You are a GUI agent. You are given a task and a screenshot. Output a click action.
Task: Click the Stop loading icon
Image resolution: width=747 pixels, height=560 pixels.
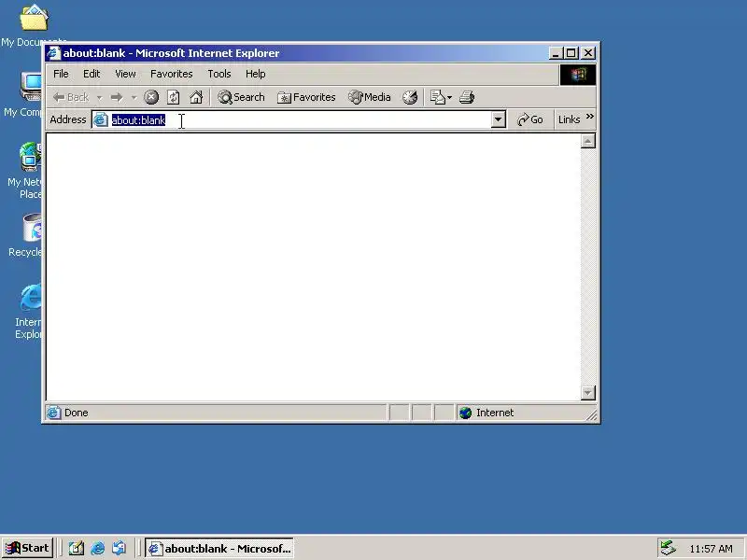151,97
